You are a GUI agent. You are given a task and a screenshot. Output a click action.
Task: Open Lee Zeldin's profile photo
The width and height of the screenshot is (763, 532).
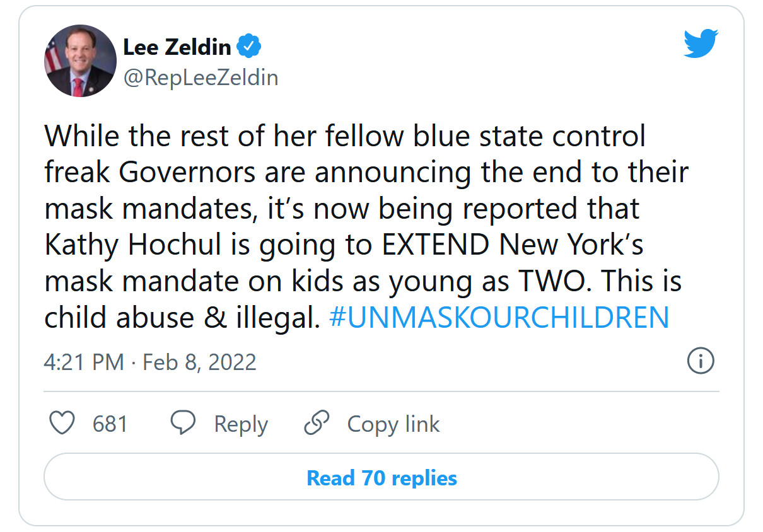pyautogui.click(x=79, y=62)
